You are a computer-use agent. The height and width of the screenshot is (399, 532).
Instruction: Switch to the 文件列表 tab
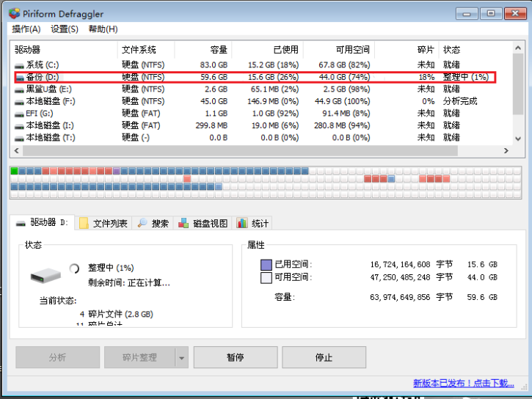pos(103,223)
